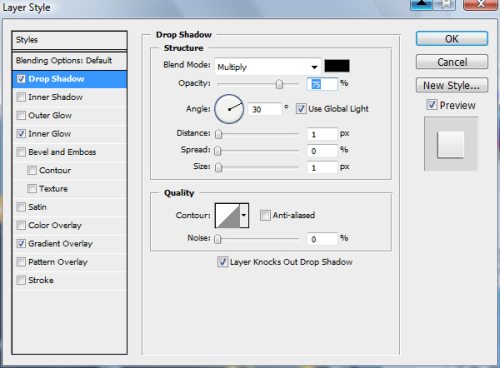Enable the Inner Shadow checkbox
Viewport: 500px width, 368px height.
pos(21,97)
